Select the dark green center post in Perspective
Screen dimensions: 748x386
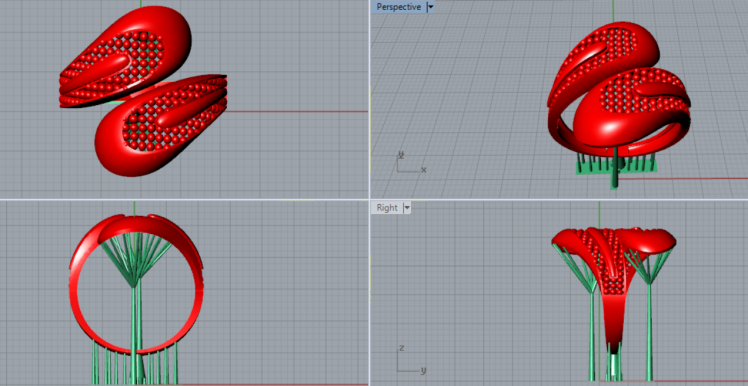[x=615, y=168]
